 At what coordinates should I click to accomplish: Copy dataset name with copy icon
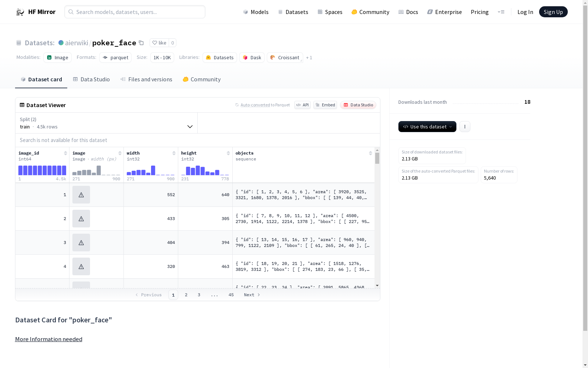pyautogui.click(x=141, y=43)
